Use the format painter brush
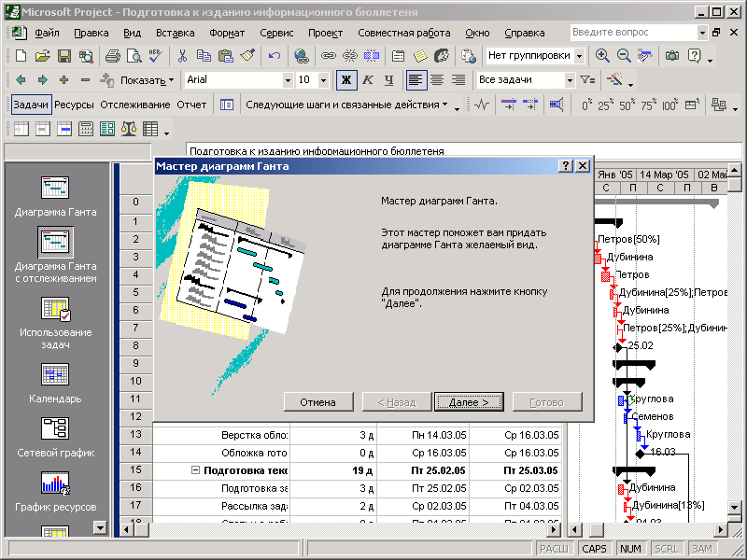 click(247, 56)
